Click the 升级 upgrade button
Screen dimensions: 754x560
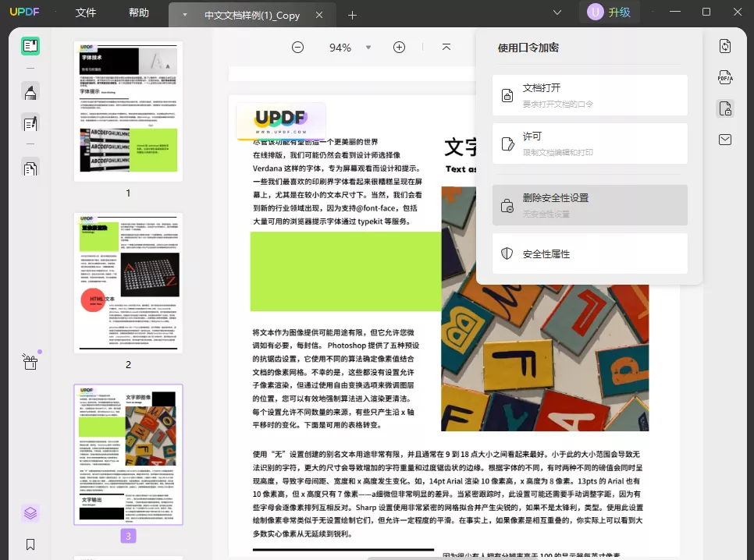pyautogui.click(x=620, y=12)
